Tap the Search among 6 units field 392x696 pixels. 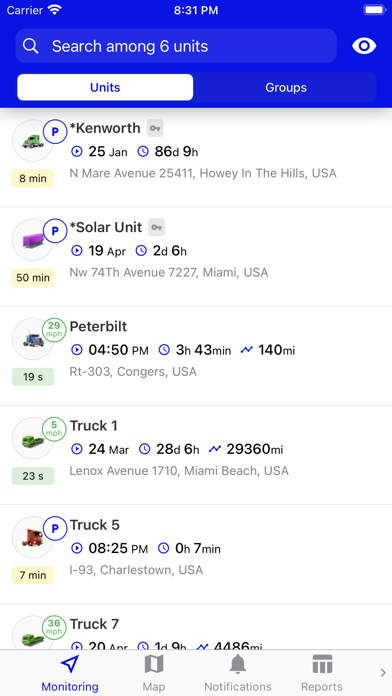[176, 46]
